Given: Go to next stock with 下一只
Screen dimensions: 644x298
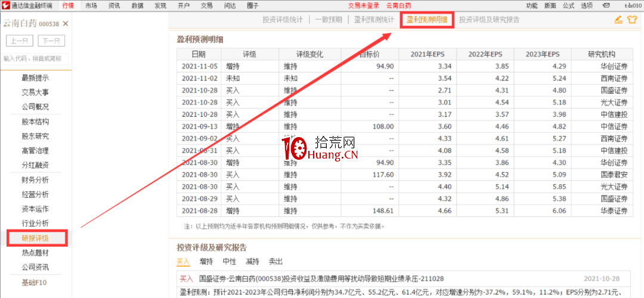Looking at the screenshot, I should pyautogui.click(x=51, y=41).
